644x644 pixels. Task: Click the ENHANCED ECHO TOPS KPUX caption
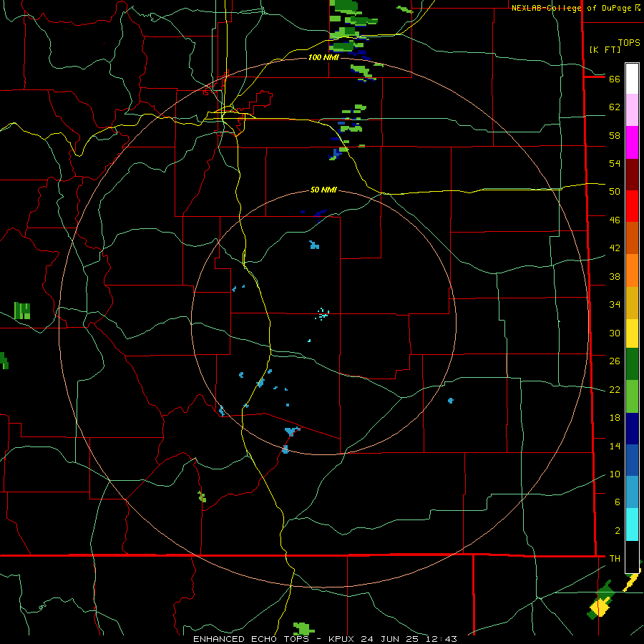click(325, 639)
